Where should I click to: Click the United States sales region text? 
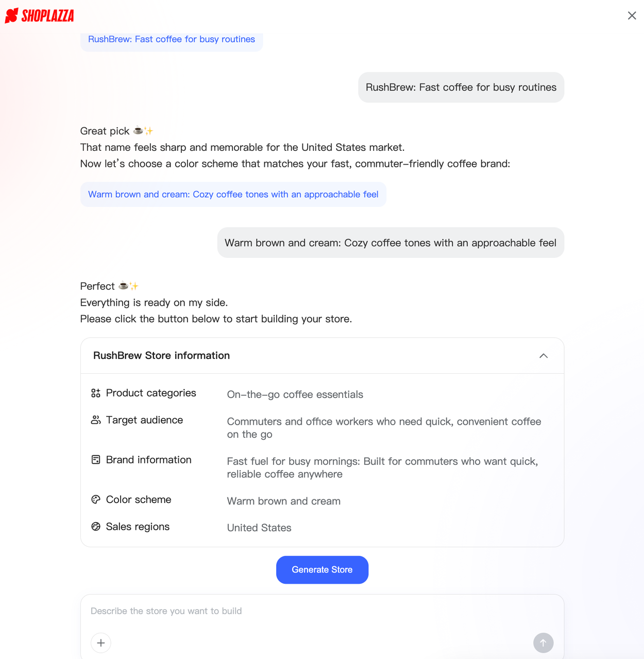coord(259,528)
